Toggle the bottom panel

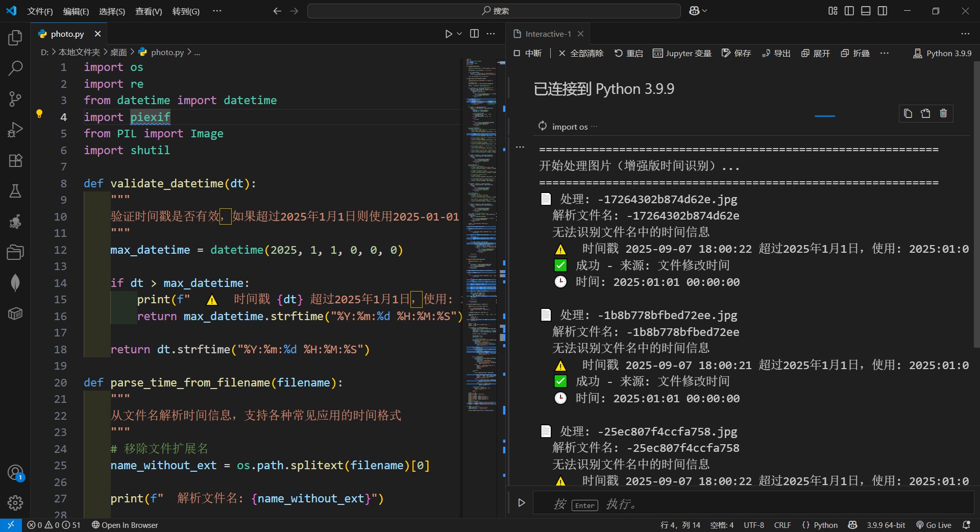[866, 11]
